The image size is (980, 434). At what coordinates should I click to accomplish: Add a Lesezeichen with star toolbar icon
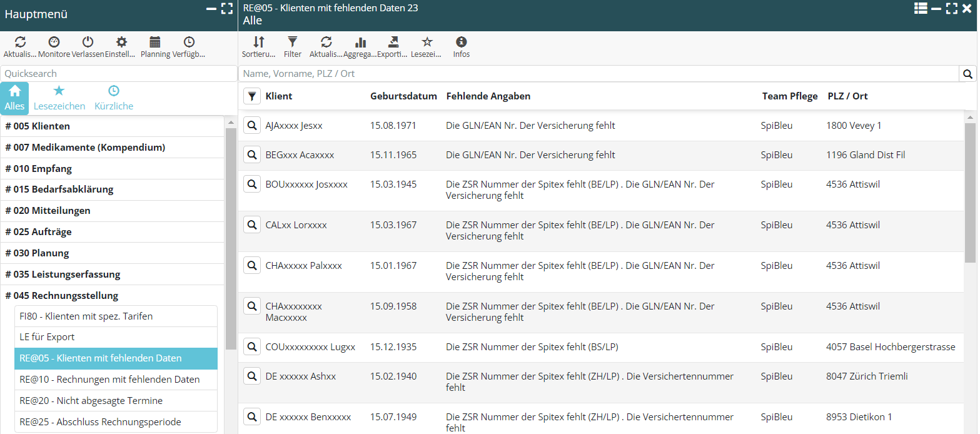tap(427, 43)
